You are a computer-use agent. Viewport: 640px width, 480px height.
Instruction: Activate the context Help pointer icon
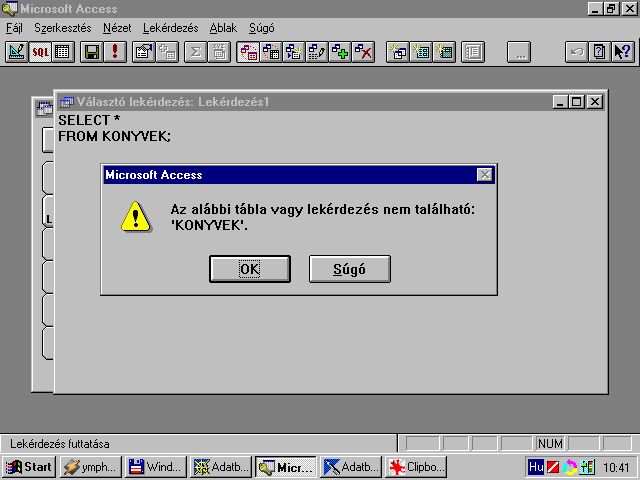[623, 52]
